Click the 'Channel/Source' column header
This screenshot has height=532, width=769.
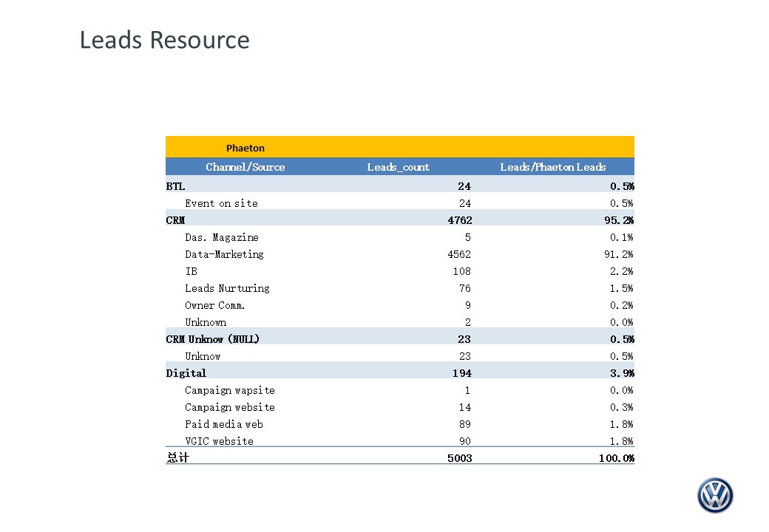pos(245,167)
